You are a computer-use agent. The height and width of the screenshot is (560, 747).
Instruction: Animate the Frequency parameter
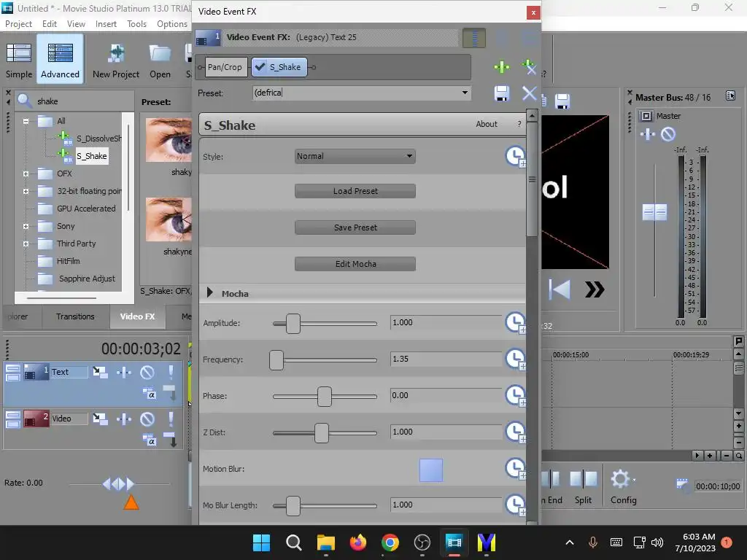coord(516,359)
